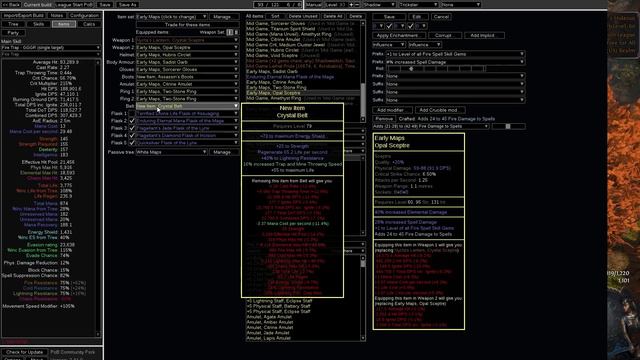Open the Fire Spell Skill Gems prefix dropdown

point(455,54)
